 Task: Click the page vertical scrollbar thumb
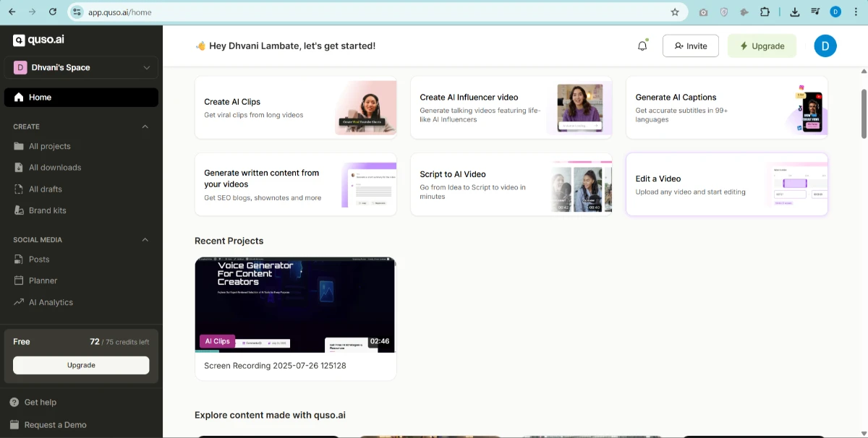click(864, 113)
